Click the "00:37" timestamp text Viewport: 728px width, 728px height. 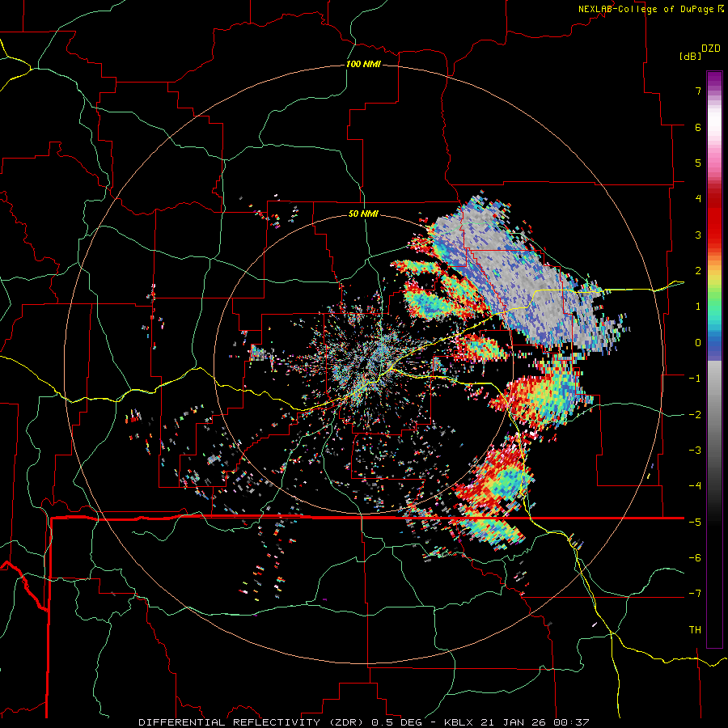(573, 722)
